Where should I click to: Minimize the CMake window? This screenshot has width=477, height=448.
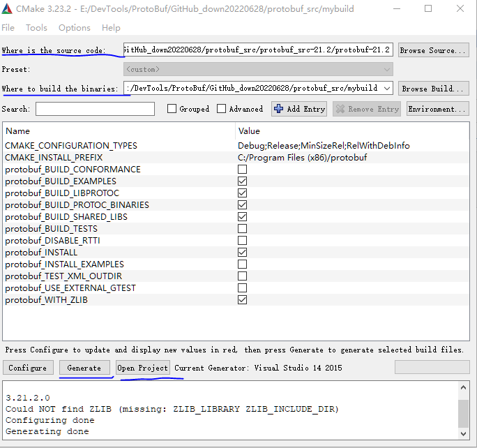click(x=396, y=8)
